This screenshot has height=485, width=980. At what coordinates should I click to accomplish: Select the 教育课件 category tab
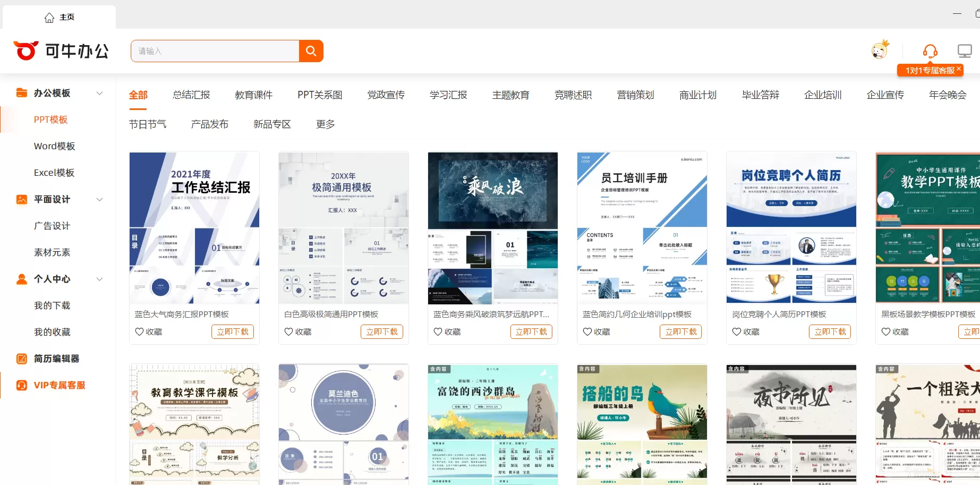tap(254, 95)
